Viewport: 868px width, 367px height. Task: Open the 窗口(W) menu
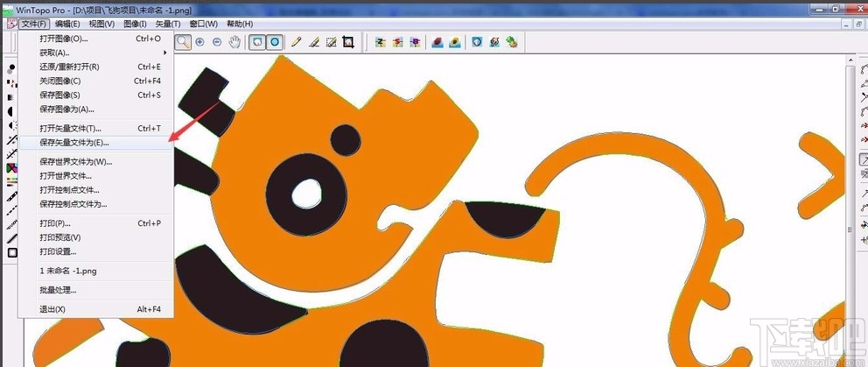(203, 24)
